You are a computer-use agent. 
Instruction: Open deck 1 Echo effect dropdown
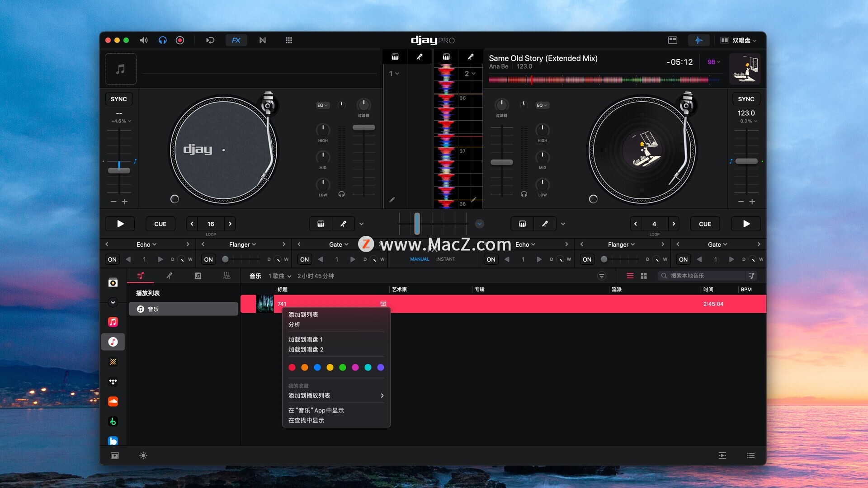pyautogui.click(x=146, y=244)
